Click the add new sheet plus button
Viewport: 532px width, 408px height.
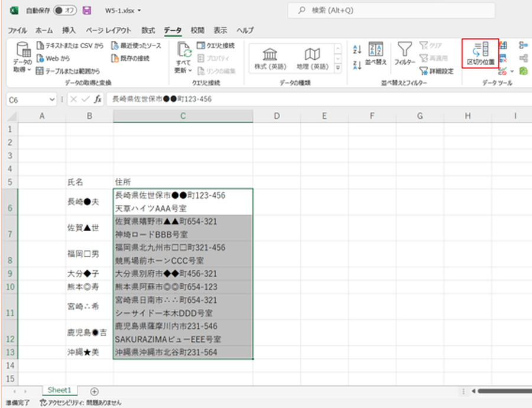(x=95, y=391)
